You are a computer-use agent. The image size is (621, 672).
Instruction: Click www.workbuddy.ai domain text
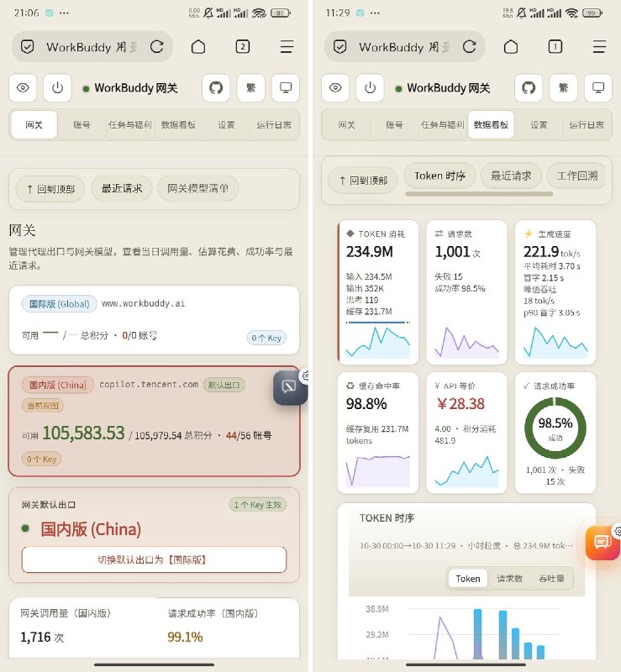click(x=143, y=303)
